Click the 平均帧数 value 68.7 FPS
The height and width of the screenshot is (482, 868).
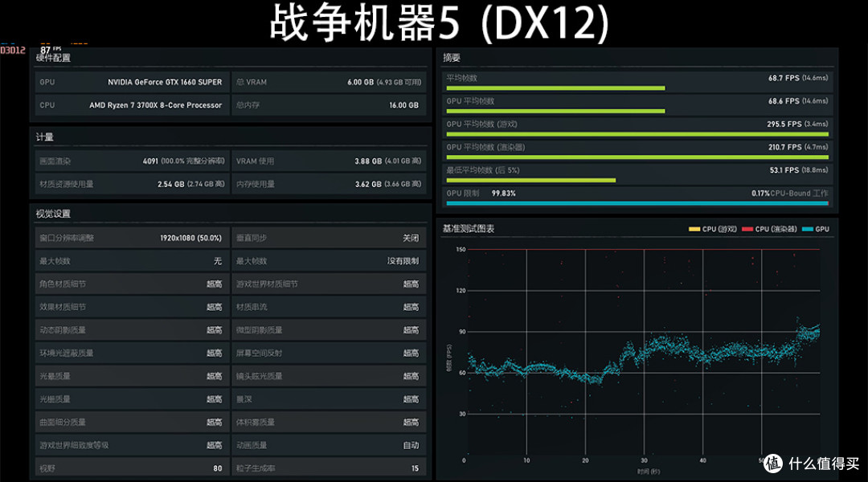click(x=784, y=78)
